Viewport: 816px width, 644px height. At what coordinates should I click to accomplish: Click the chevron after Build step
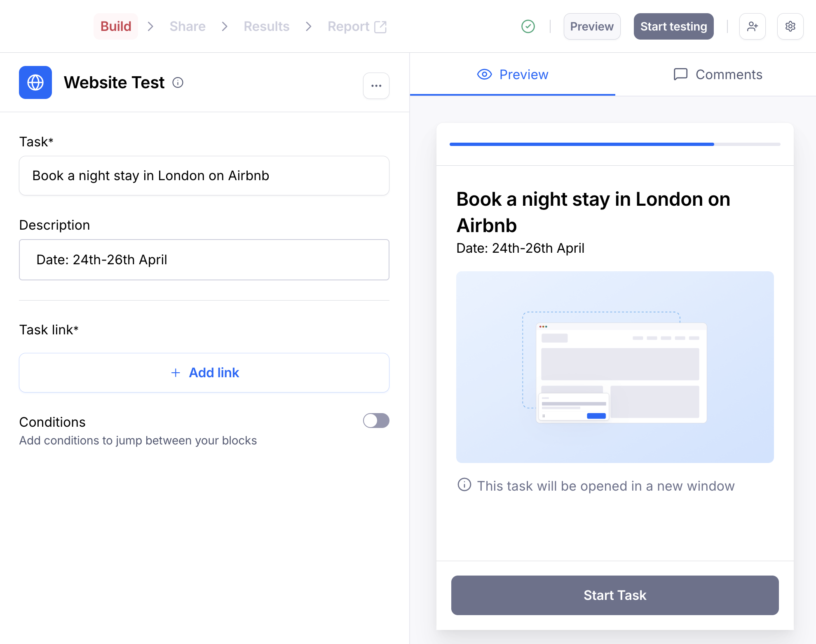150,26
